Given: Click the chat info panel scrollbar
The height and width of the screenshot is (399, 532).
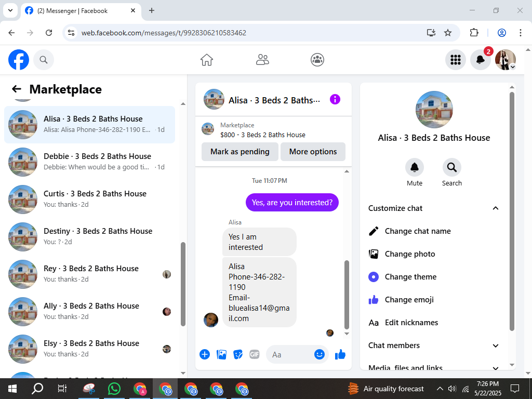Looking at the screenshot, I should [512, 211].
